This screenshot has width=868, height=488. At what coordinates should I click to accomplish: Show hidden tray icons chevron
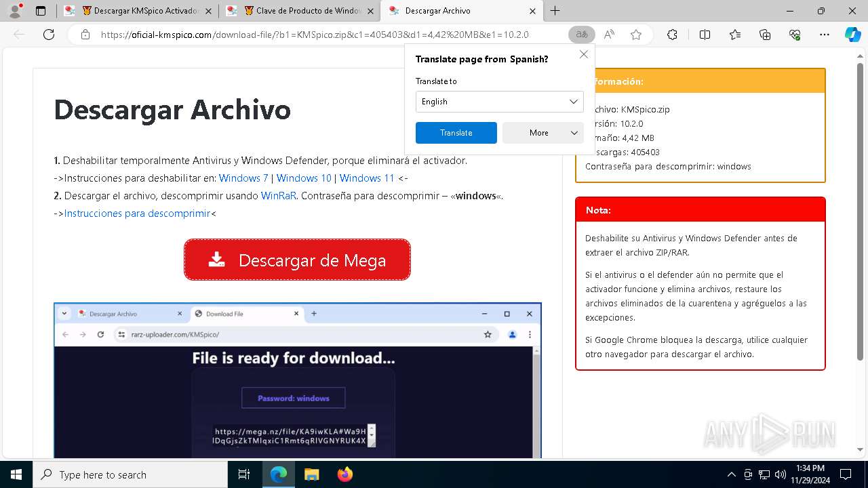coord(731,474)
